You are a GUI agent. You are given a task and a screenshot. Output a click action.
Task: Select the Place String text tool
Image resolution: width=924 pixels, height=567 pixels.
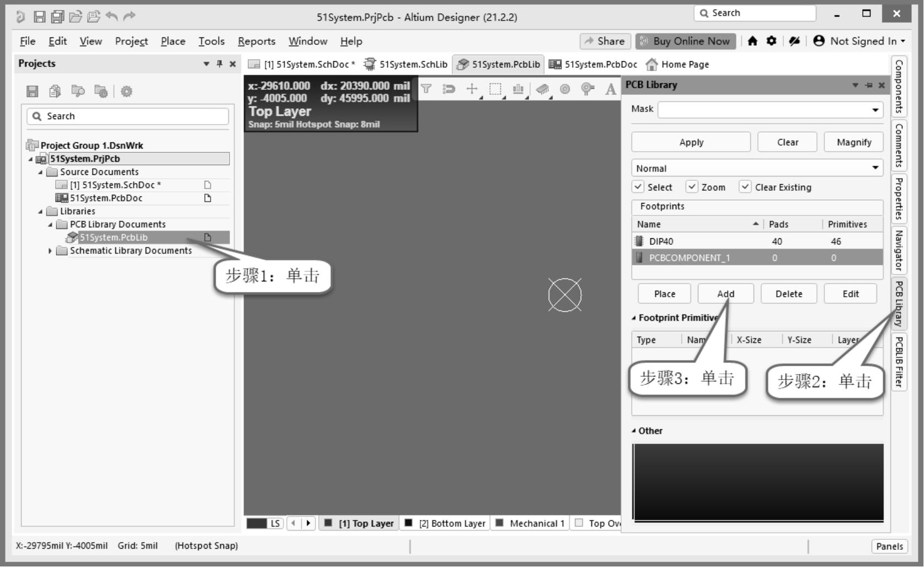(610, 89)
